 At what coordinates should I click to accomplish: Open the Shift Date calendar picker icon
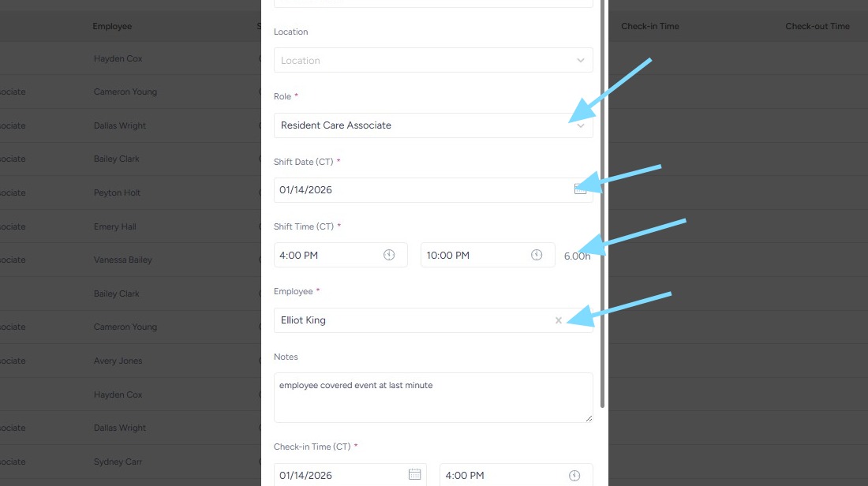pyautogui.click(x=580, y=189)
